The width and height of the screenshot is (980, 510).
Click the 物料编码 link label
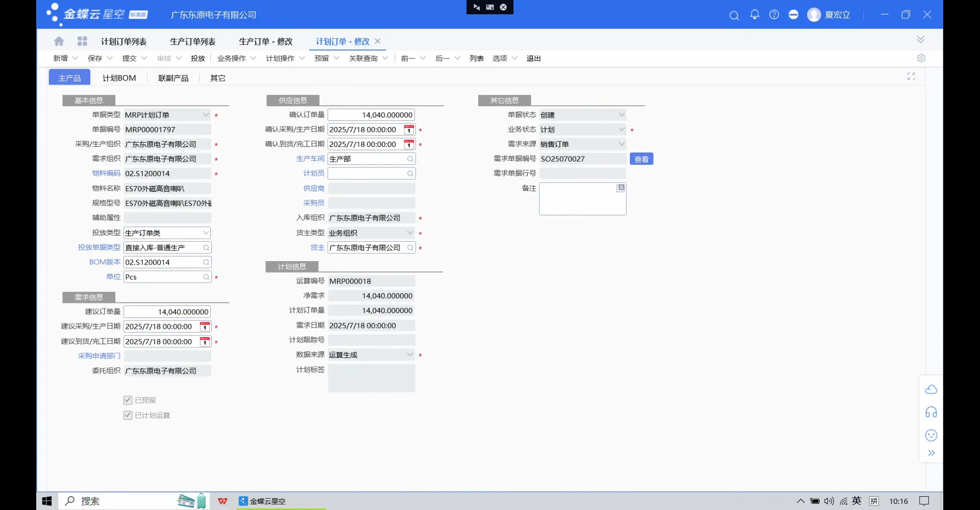[x=106, y=173]
